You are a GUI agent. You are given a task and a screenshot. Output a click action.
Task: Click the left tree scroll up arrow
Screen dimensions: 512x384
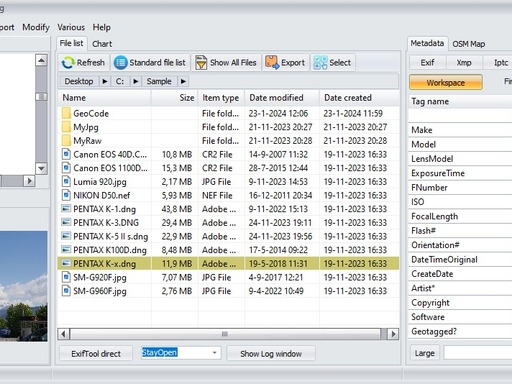[41, 60]
